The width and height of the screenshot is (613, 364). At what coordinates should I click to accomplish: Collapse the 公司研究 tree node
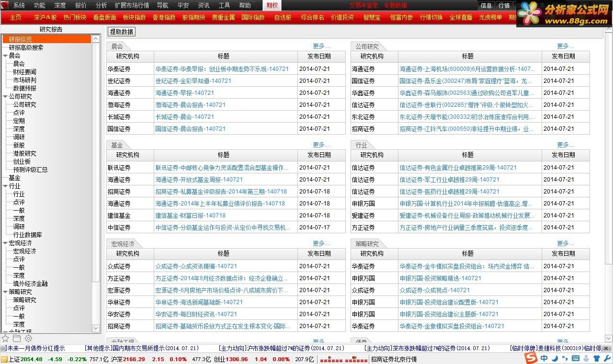[5, 96]
